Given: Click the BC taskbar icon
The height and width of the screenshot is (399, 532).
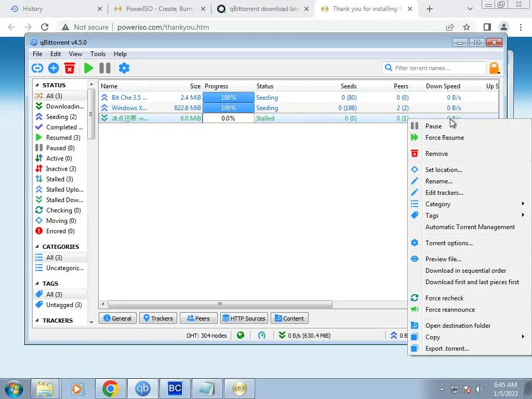Looking at the screenshot, I should point(175,389).
